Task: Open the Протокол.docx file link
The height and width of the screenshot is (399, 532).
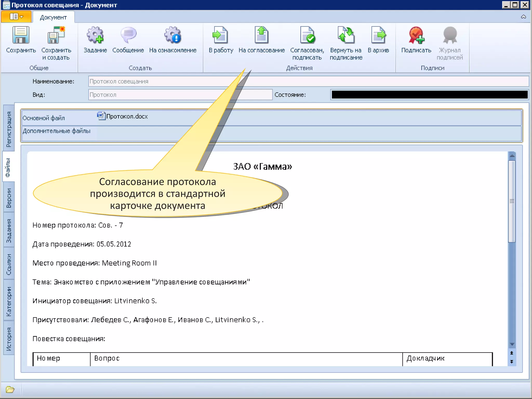Action: [127, 116]
